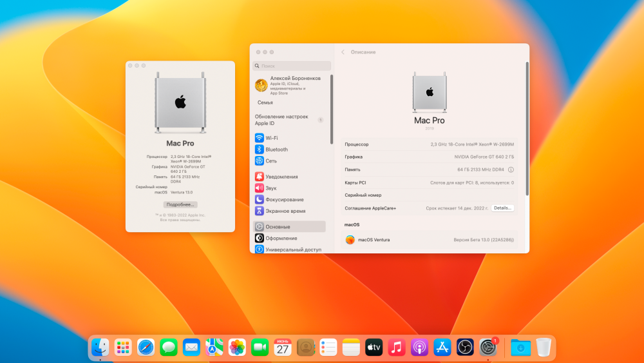Viewport: 644px width, 363px height.
Task: Launch FaceTime from the dock
Action: pos(260,348)
